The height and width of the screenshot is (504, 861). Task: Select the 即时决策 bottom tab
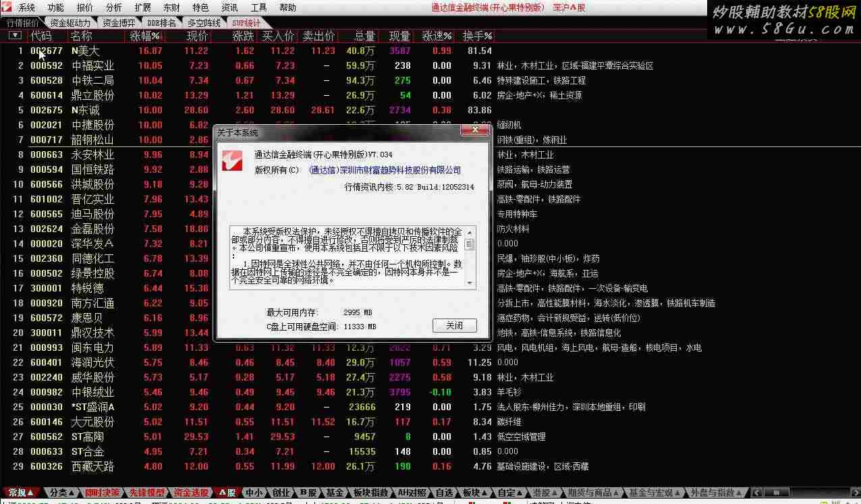click(103, 493)
